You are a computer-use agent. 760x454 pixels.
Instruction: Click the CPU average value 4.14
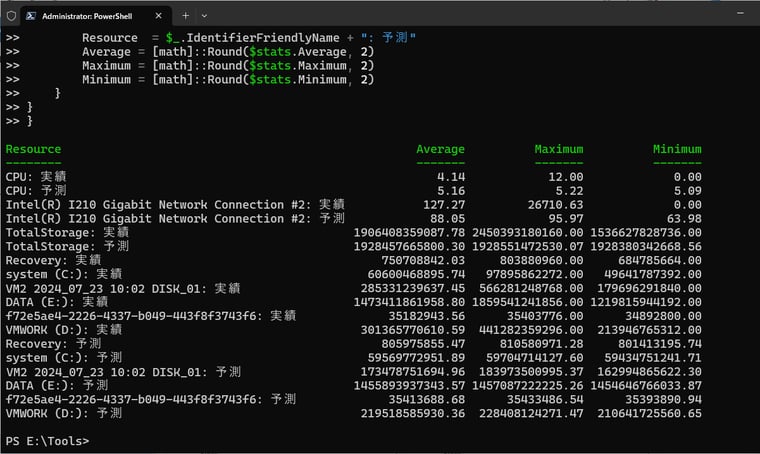click(x=451, y=177)
